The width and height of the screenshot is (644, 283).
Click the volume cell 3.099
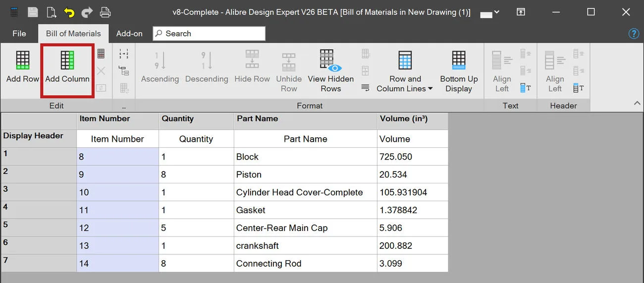tap(413, 263)
